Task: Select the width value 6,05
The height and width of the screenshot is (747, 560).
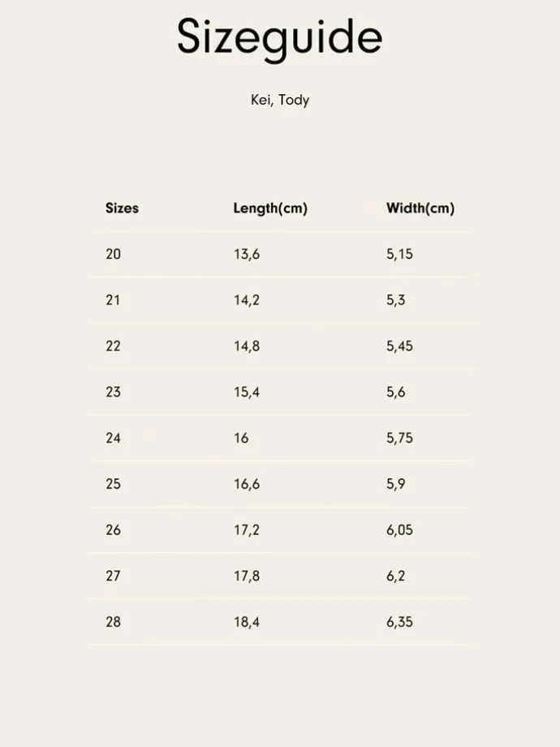Action: (399, 530)
